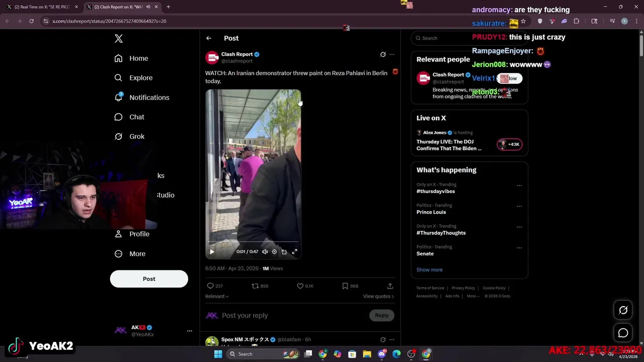This screenshot has height=362, width=644.
Task: Open three-dot menu on Spox NM reply
Action: click(392, 340)
